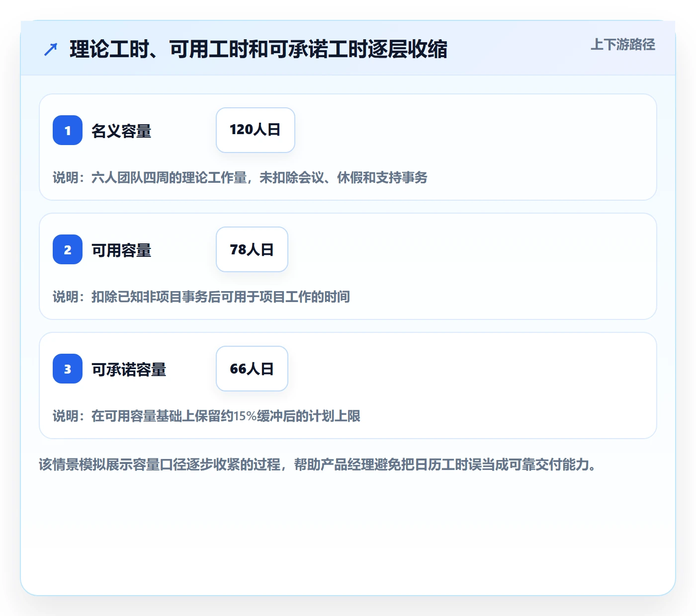This screenshot has width=696, height=616.
Task: Select the step 3 number badge
Action: coord(68,369)
